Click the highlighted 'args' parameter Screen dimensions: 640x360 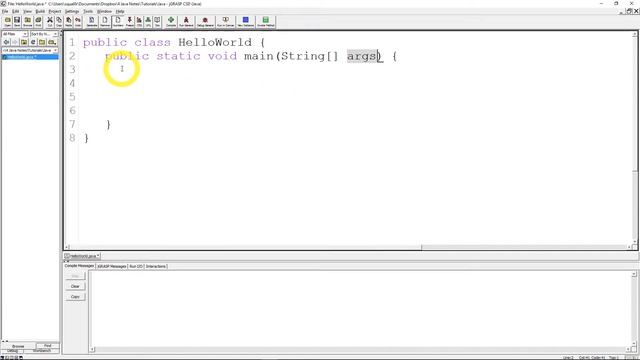click(x=362, y=56)
